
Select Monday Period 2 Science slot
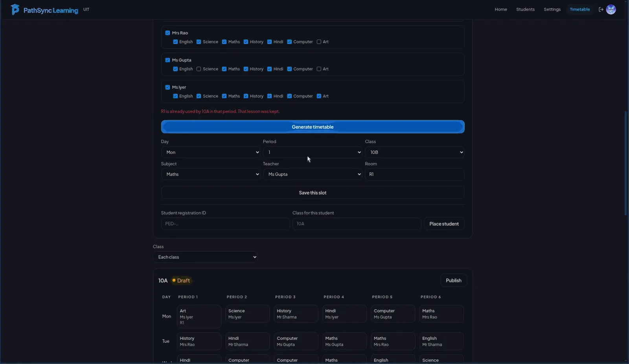coord(247,314)
